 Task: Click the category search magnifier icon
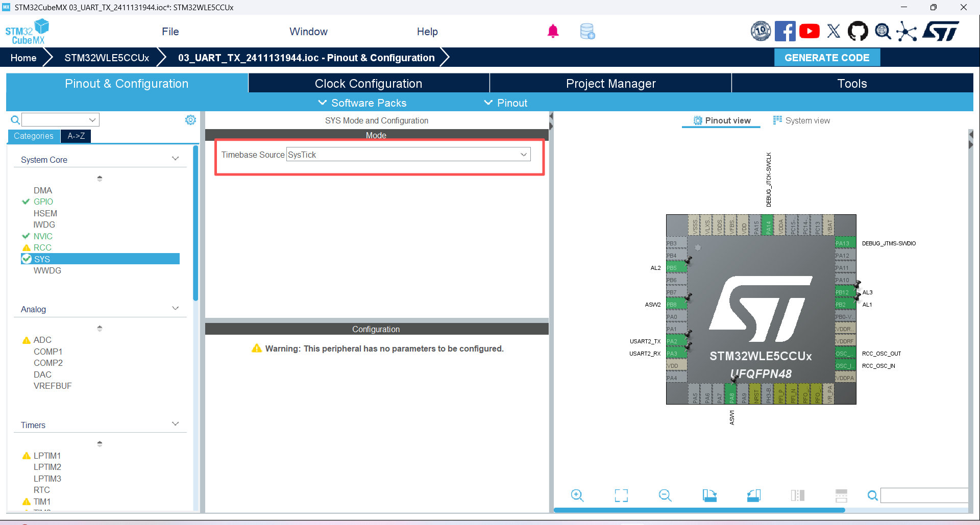(x=15, y=120)
